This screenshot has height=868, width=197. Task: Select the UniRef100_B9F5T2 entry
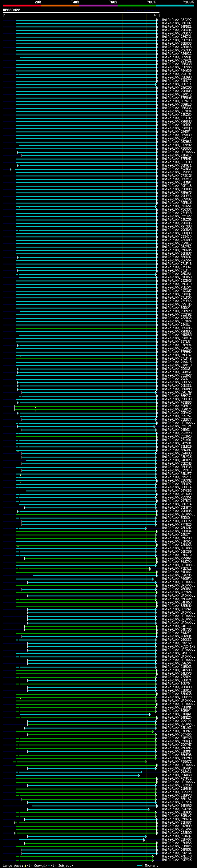click(177, 406)
